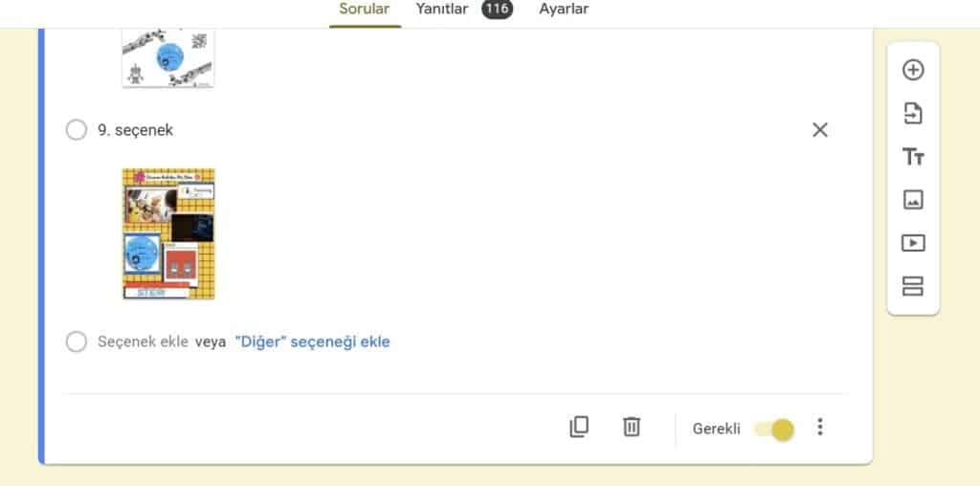Click the "Diğer" seçeneği ekle link
This screenshot has height=486, width=980.
point(312,342)
